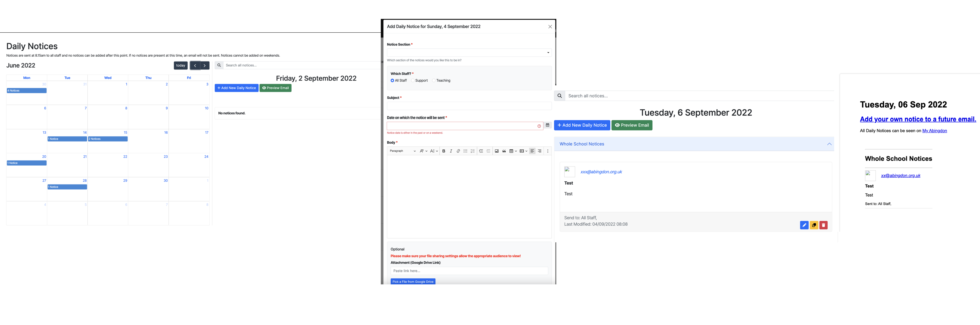Image resolution: width=980 pixels, height=325 pixels.
Task: Select the All Staff radio button
Action: pos(392,81)
